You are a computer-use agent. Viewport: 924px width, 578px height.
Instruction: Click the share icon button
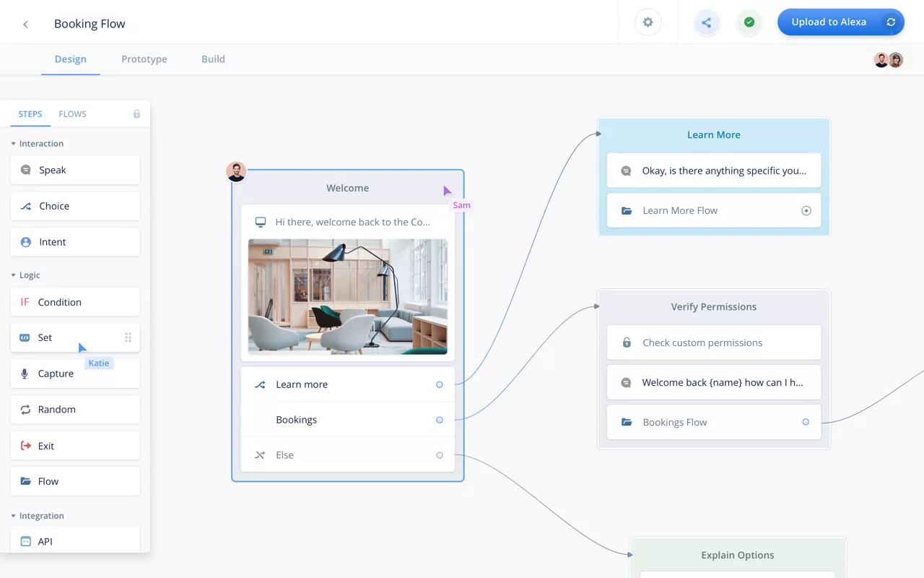[x=706, y=22]
